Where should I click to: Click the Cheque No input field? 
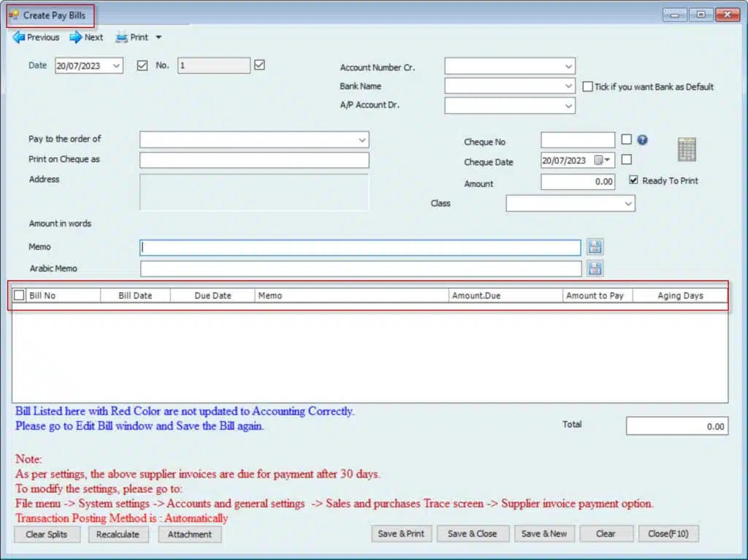[x=578, y=140]
